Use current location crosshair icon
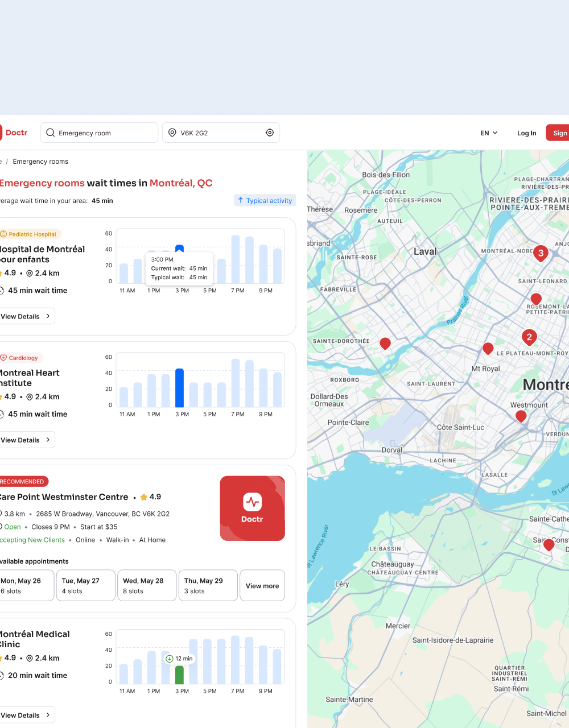 270,133
